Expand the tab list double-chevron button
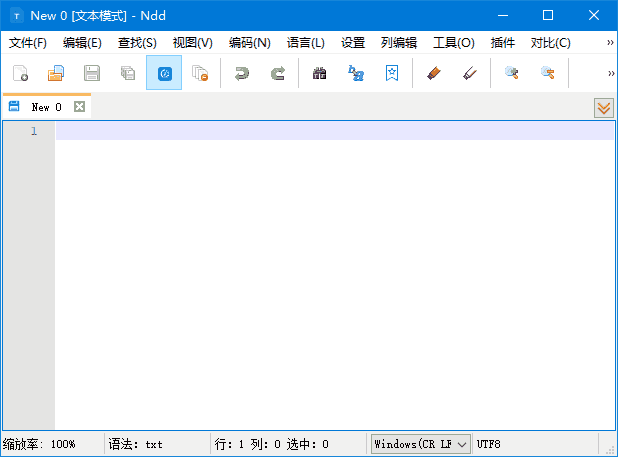Image resolution: width=618 pixels, height=457 pixels. 603,108
